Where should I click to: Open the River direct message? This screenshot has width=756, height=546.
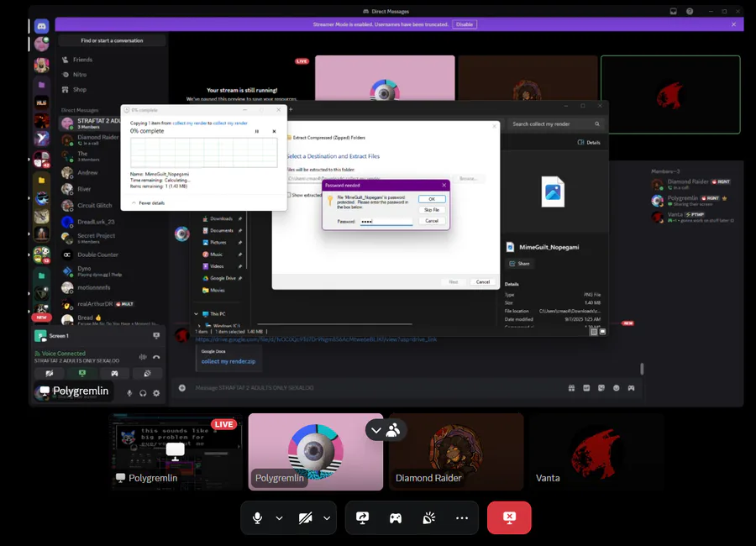(90, 189)
